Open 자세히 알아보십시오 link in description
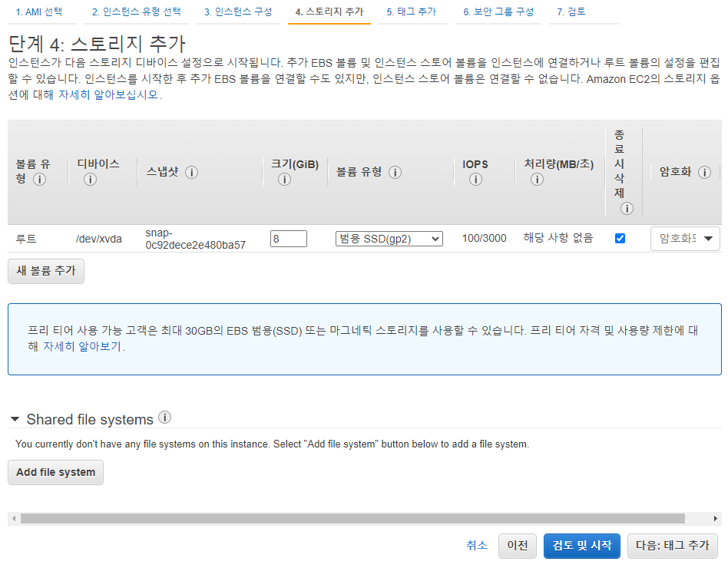 click(108, 94)
